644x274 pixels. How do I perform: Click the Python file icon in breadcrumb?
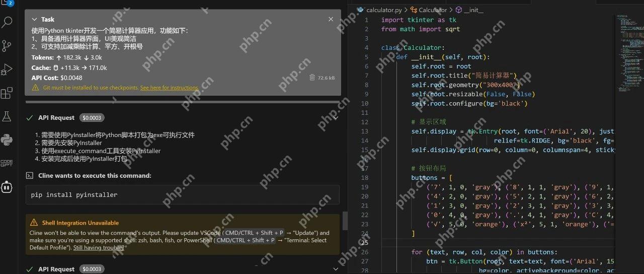[x=360, y=10]
